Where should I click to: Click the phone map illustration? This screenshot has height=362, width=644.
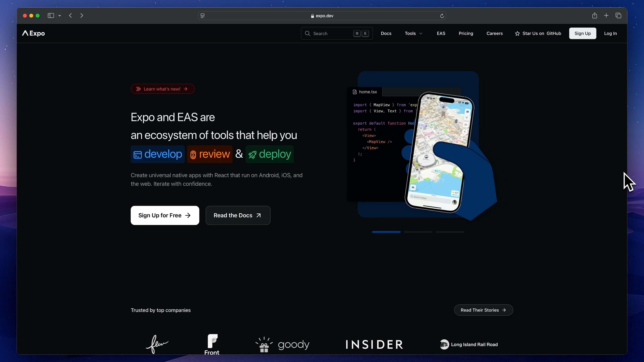[440, 152]
